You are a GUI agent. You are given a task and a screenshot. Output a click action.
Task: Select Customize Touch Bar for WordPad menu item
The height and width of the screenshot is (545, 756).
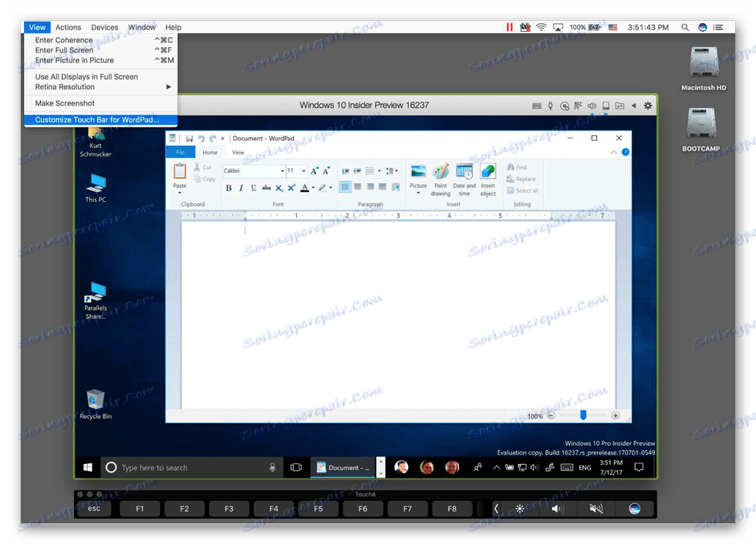101,119
